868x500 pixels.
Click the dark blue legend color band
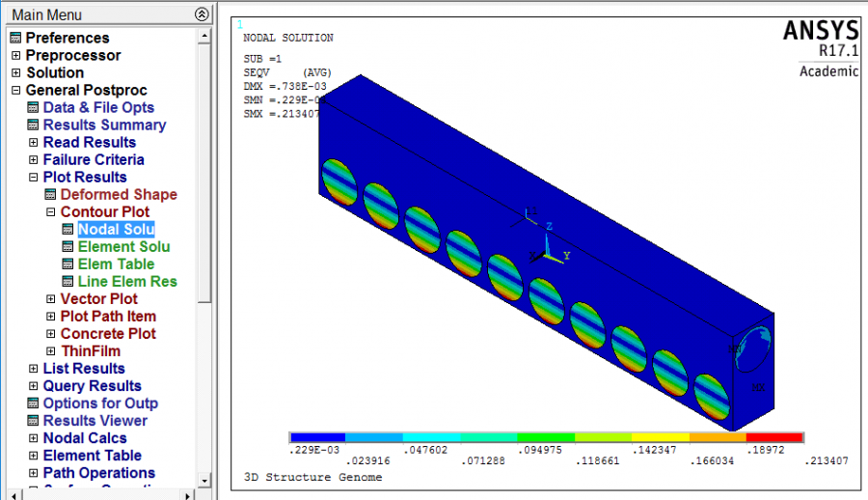(x=317, y=437)
